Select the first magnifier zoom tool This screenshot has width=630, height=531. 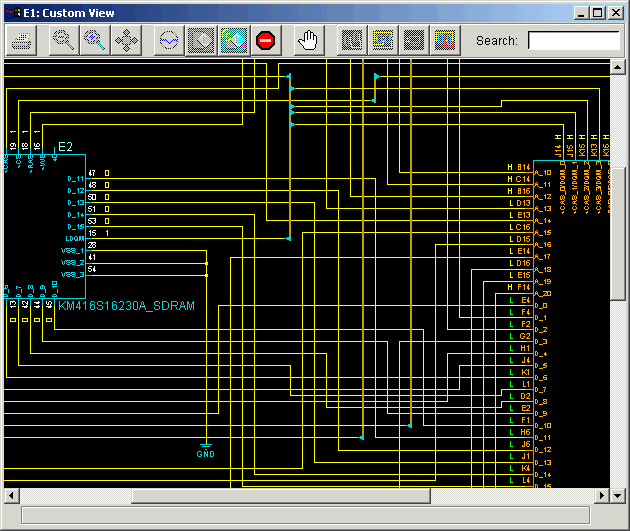(x=63, y=41)
